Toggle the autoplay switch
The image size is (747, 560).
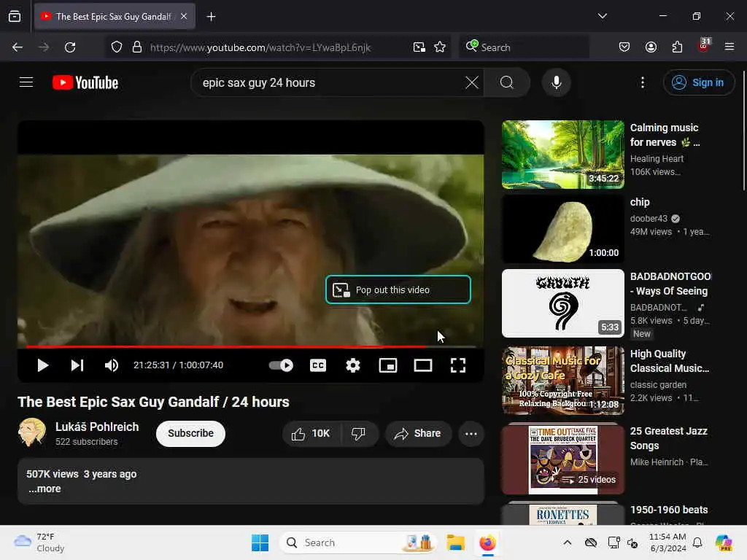(281, 365)
